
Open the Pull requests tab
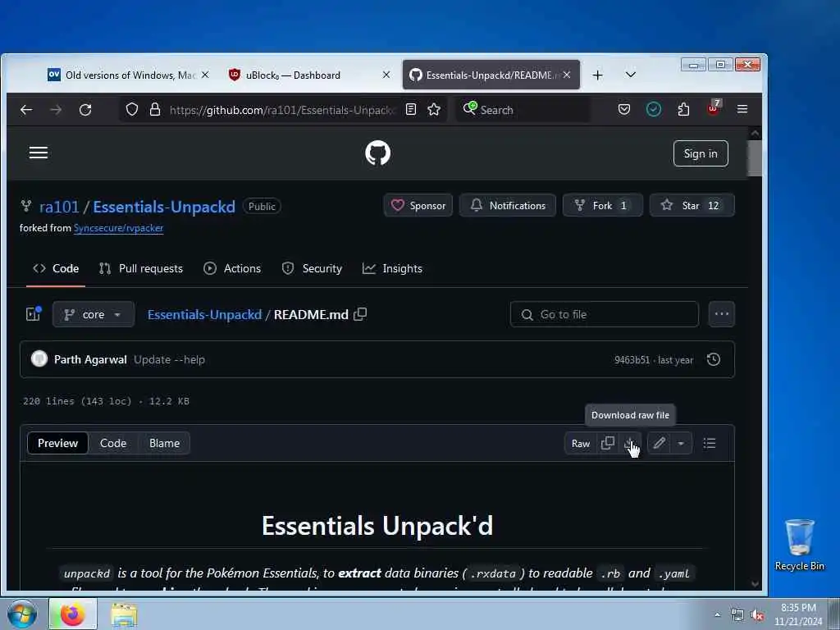pyautogui.click(x=141, y=269)
